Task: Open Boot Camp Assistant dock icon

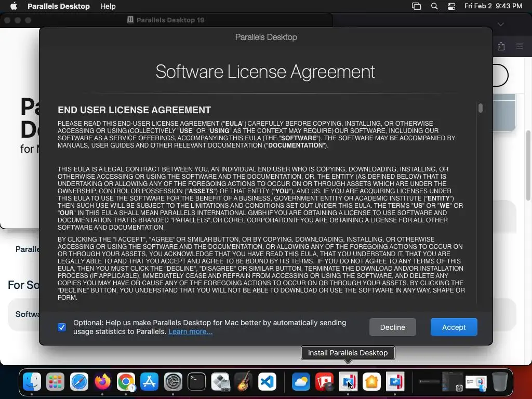Action: (220, 382)
